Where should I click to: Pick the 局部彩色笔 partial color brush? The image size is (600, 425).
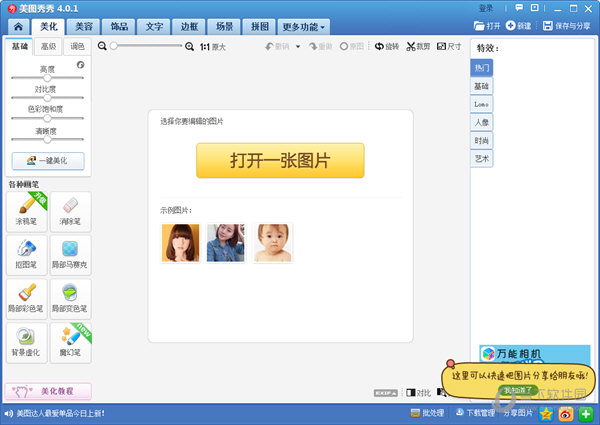click(x=26, y=297)
